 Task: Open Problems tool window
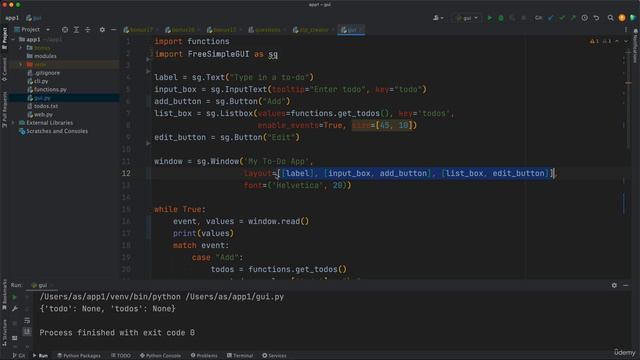(204, 356)
